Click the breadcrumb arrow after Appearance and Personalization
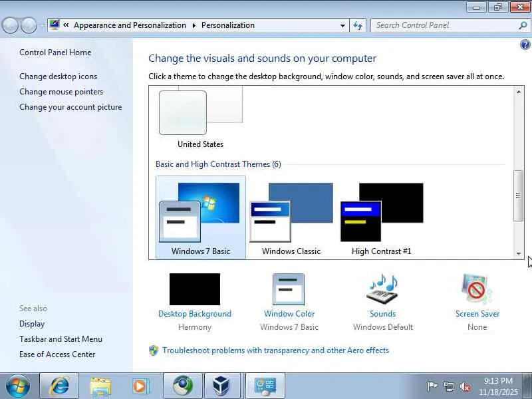Image resolution: width=532 pixels, height=399 pixels. [194, 25]
